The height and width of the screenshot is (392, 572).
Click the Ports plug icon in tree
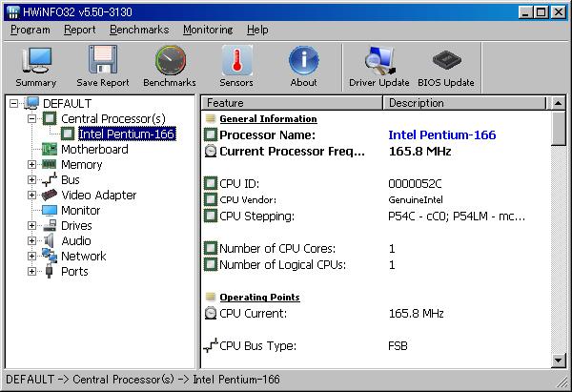coord(49,271)
